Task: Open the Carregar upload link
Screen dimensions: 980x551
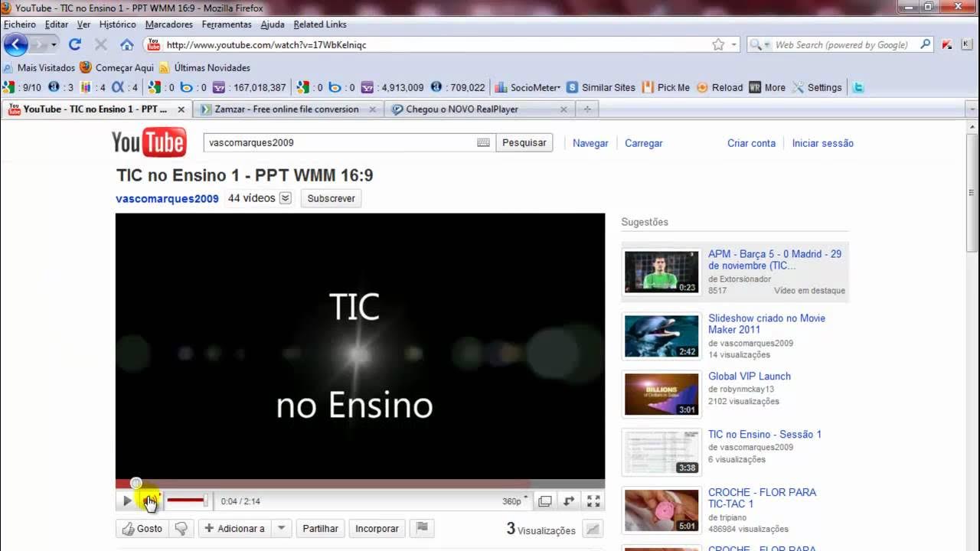Action: tap(643, 143)
